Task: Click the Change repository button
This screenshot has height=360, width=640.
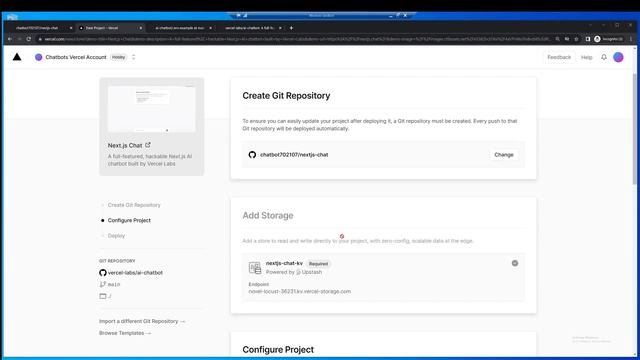Action: point(504,155)
